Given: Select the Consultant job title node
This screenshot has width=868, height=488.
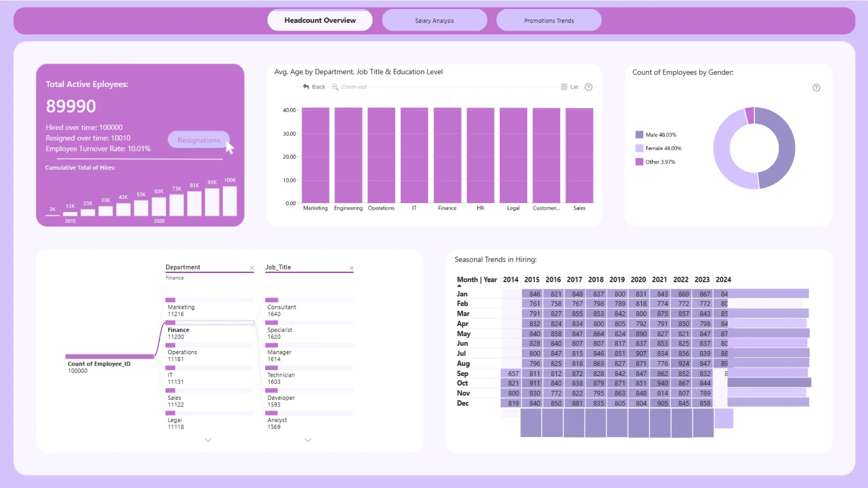Looking at the screenshot, I should (x=309, y=307).
